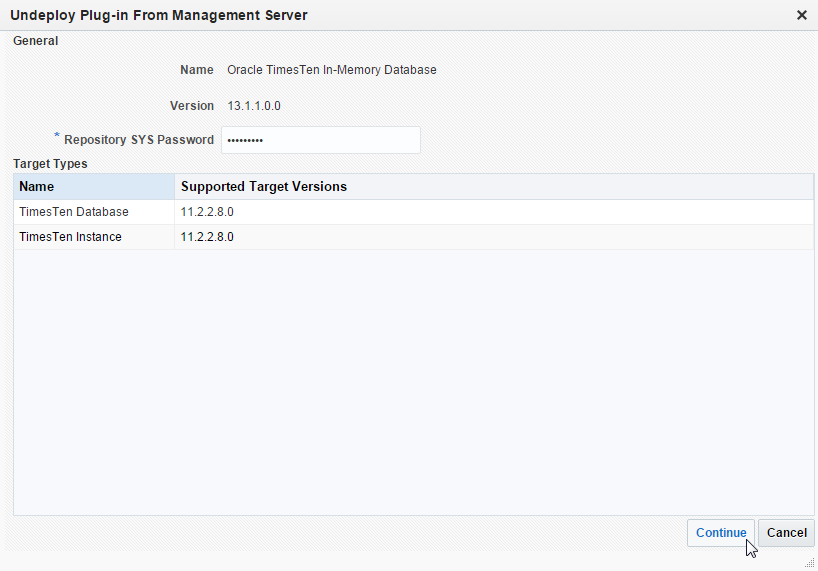Image resolution: width=818 pixels, height=571 pixels.
Task: Click the Cancel button
Action: (x=786, y=533)
